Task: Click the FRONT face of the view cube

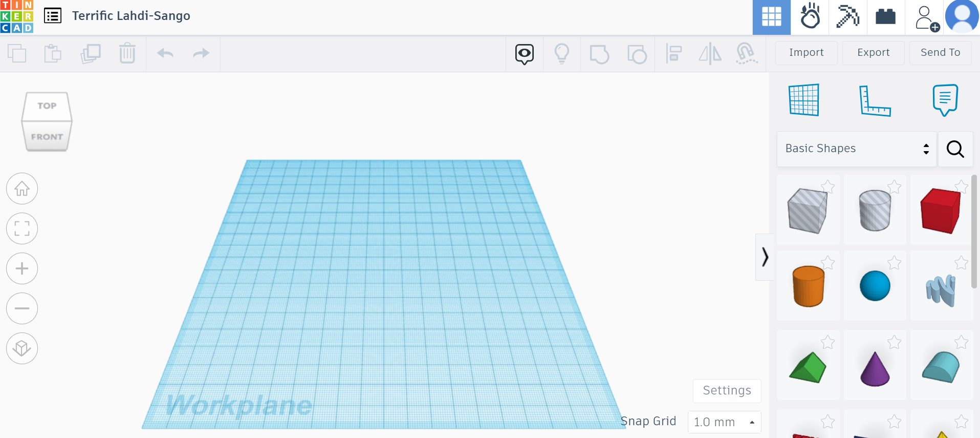Action: (47, 137)
